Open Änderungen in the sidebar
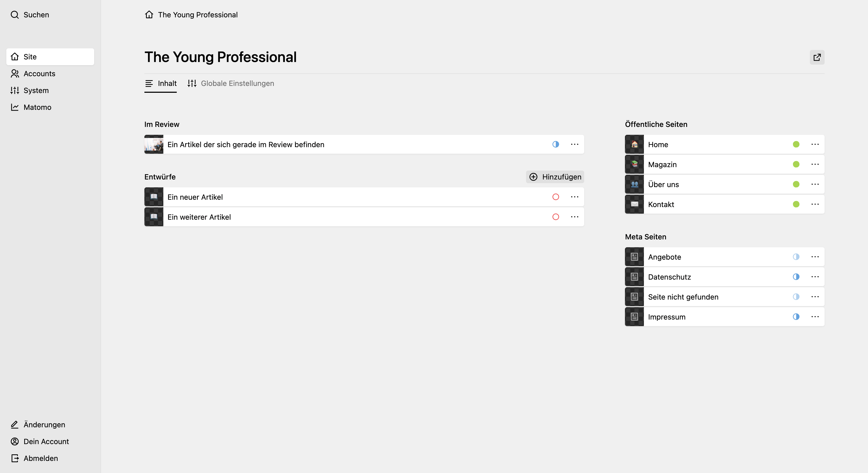 pos(50,425)
